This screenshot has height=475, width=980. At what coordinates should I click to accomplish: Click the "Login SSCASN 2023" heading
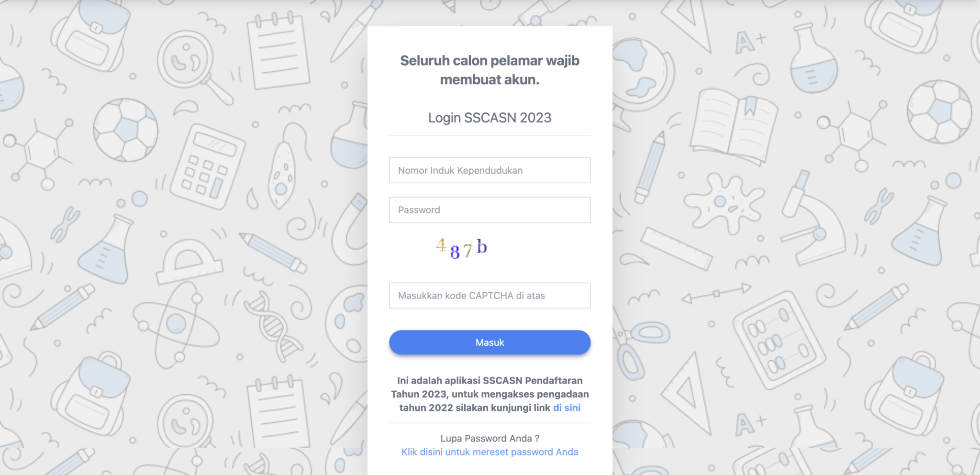[490, 118]
